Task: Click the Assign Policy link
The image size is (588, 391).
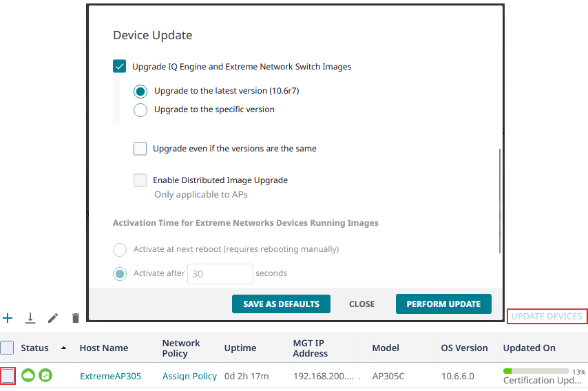Action: point(189,376)
